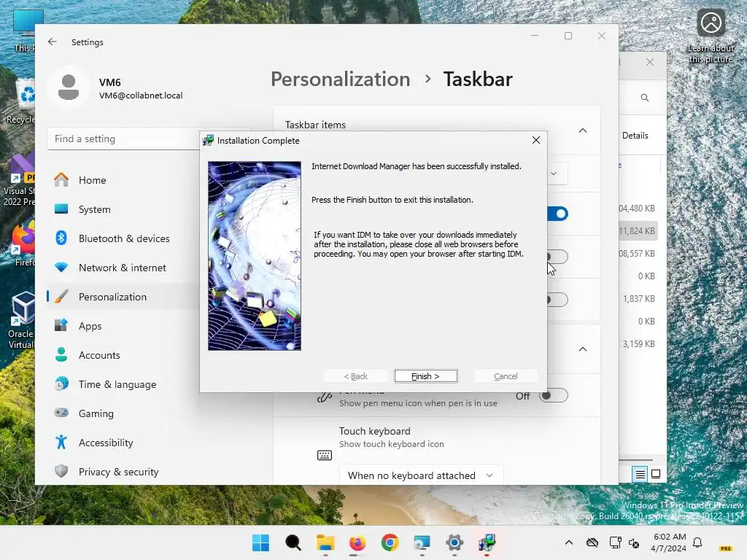Image resolution: width=747 pixels, height=560 pixels.
Task: Click the greyed Back button in installer
Action: [x=355, y=376]
